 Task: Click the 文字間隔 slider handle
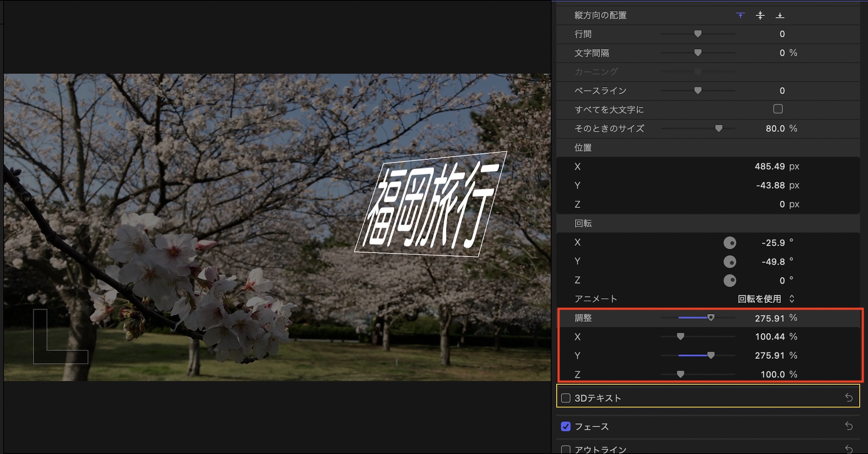698,53
